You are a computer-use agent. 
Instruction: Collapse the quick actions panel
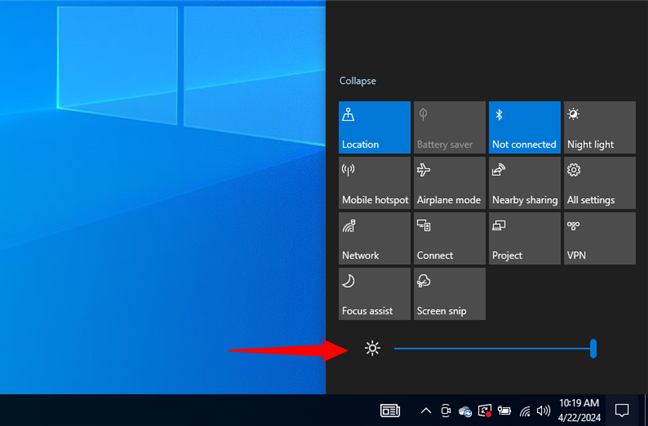click(358, 81)
